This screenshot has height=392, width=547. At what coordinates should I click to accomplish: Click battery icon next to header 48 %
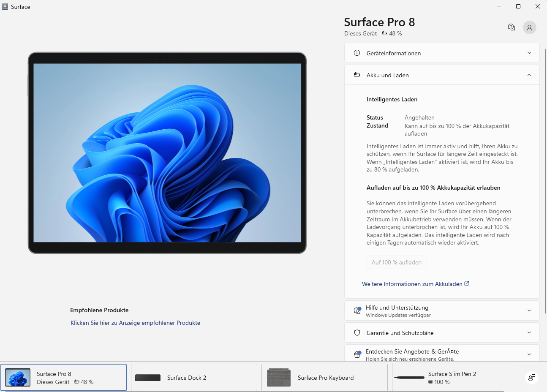tap(384, 33)
